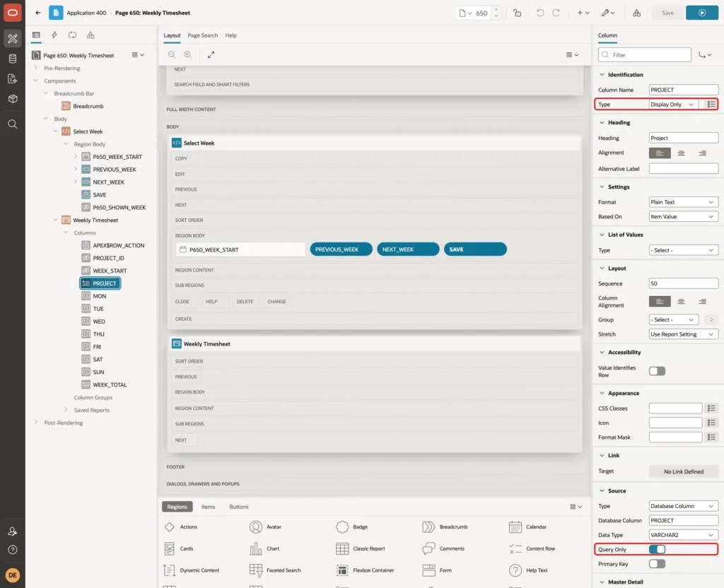This screenshot has width=724, height=588.
Task: Run the page with play button
Action: pos(702,13)
